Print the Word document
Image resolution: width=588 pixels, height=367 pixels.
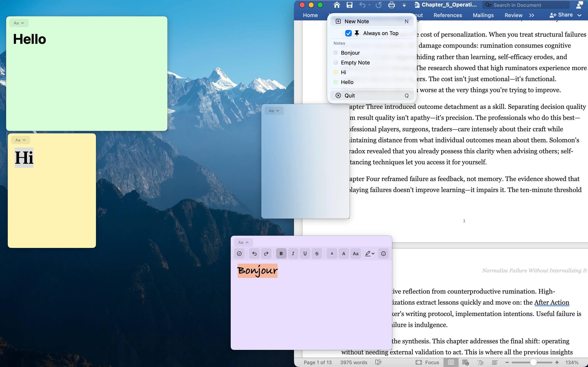pyautogui.click(x=391, y=5)
